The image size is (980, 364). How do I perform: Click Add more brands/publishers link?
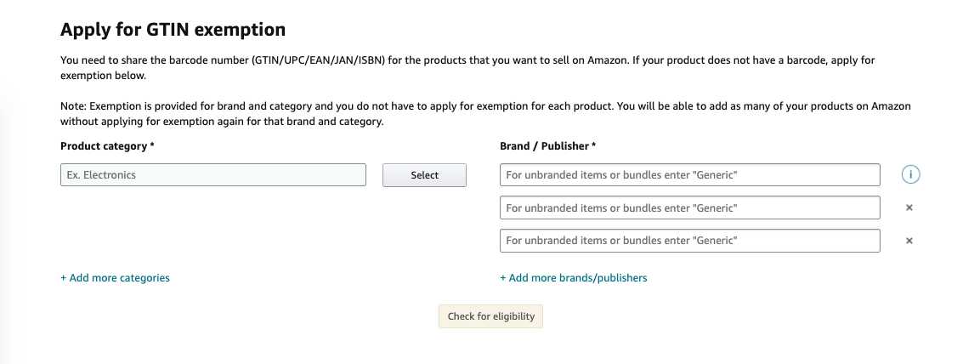(x=574, y=278)
